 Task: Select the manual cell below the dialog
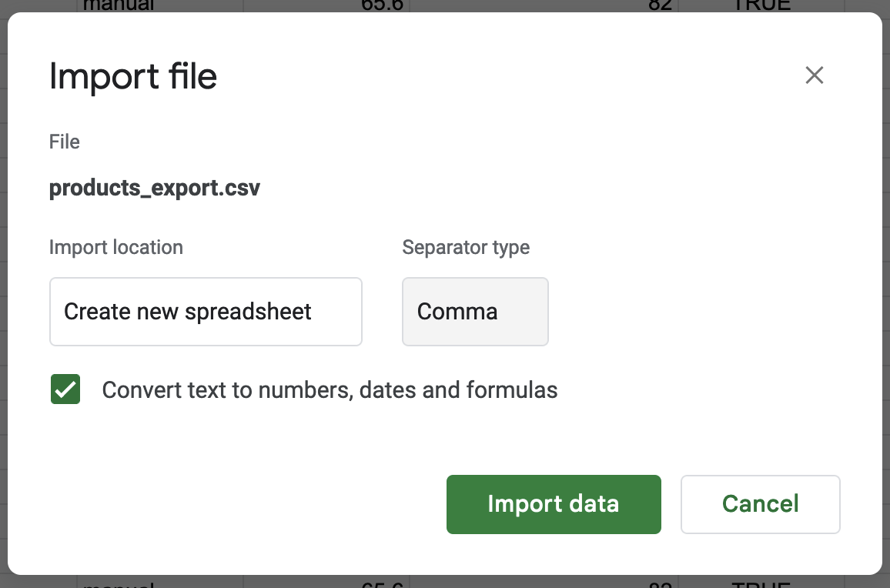(119, 583)
